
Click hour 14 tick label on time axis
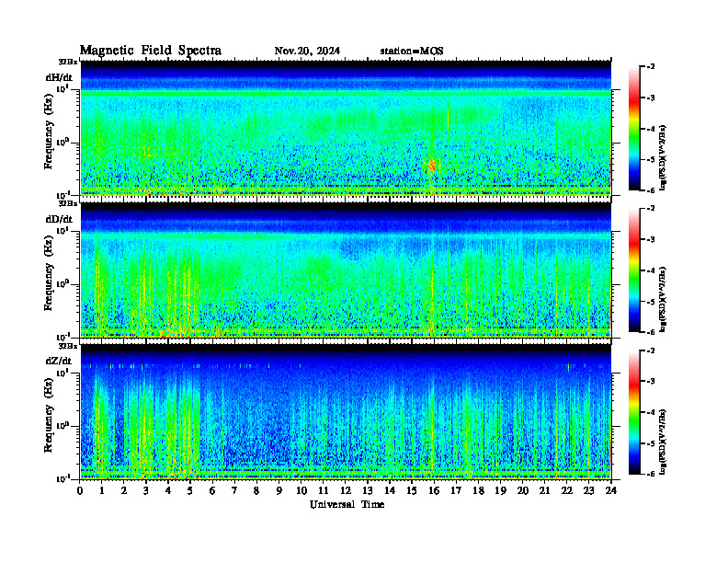390,491
